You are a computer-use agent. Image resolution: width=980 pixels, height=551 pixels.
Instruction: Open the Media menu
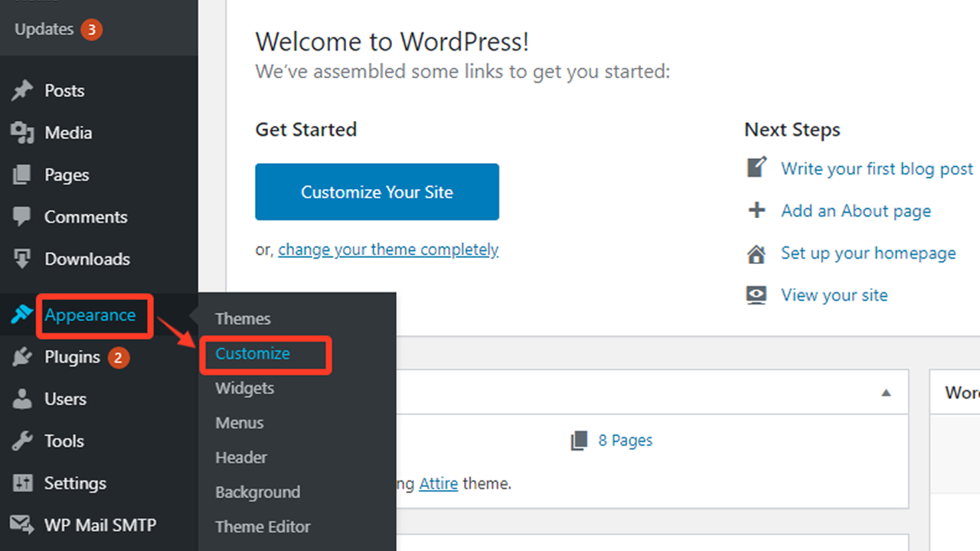(x=68, y=132)
